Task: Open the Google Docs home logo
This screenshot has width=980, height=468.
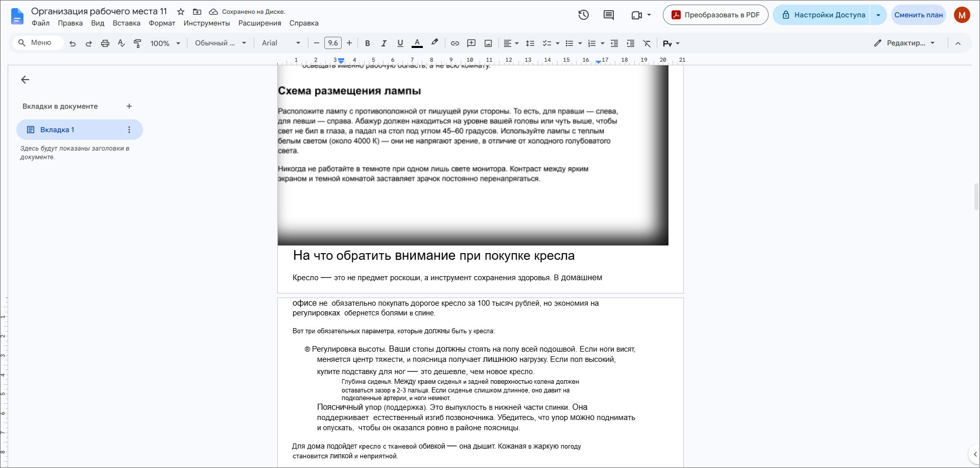Action: coord(17,16)
